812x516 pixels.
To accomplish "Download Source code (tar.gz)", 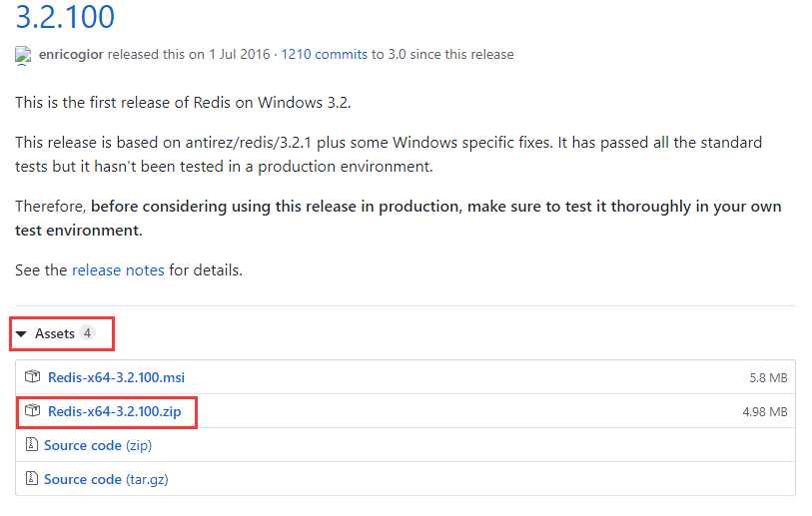I will [106, 479].
